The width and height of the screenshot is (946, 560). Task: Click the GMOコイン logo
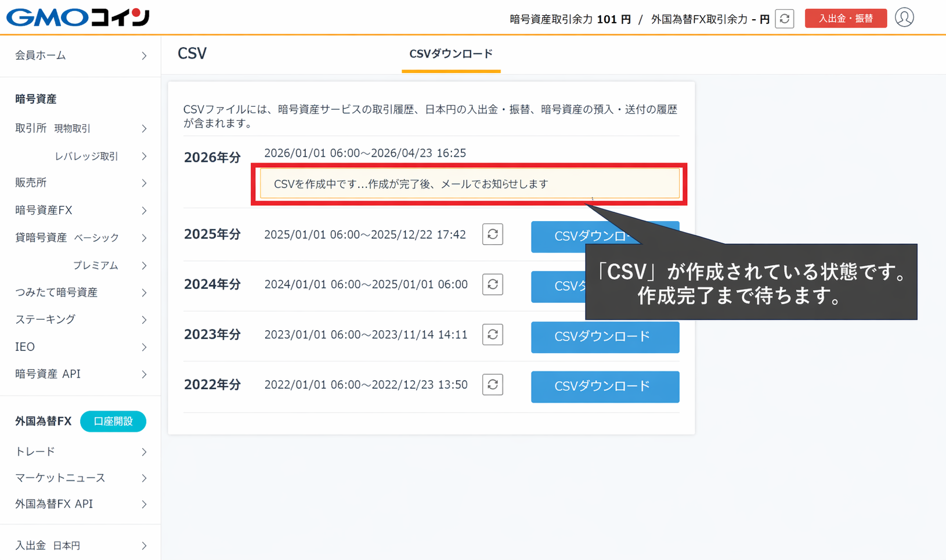coord(78,17)
